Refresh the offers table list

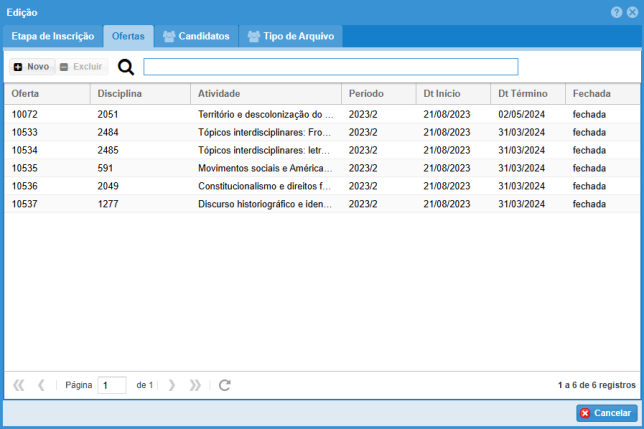[225, 385]
